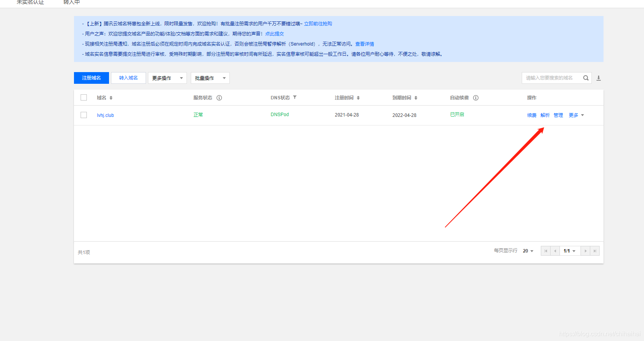The width and height of the screenshot is (644, 341).
Task: Open the 查看详情 link
Action: click(x=364, y=44)
